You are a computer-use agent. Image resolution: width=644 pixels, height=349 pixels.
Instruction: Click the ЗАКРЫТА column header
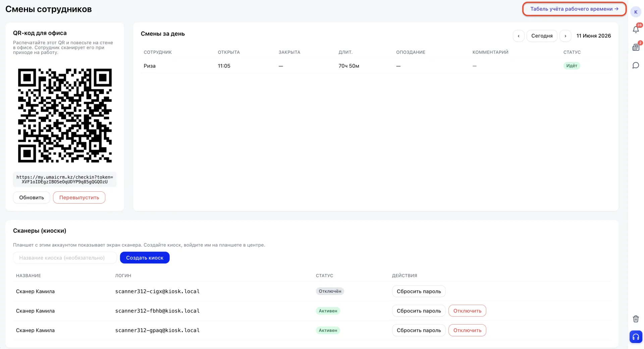point(289,52)
